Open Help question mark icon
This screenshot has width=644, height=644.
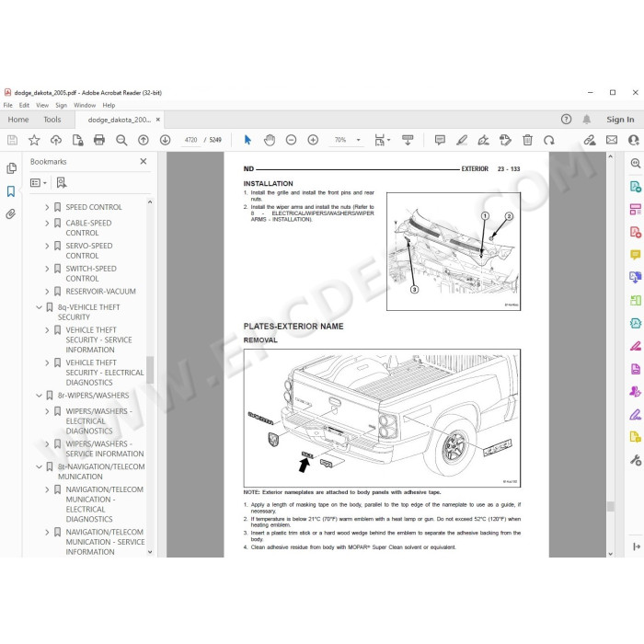coord(566,120)
